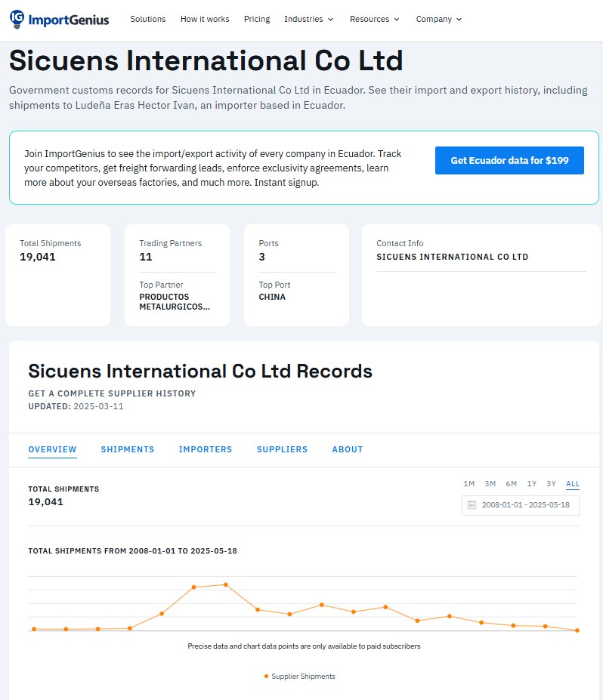
Task: Switch to the About tab
Action: [x=348, y=449]
